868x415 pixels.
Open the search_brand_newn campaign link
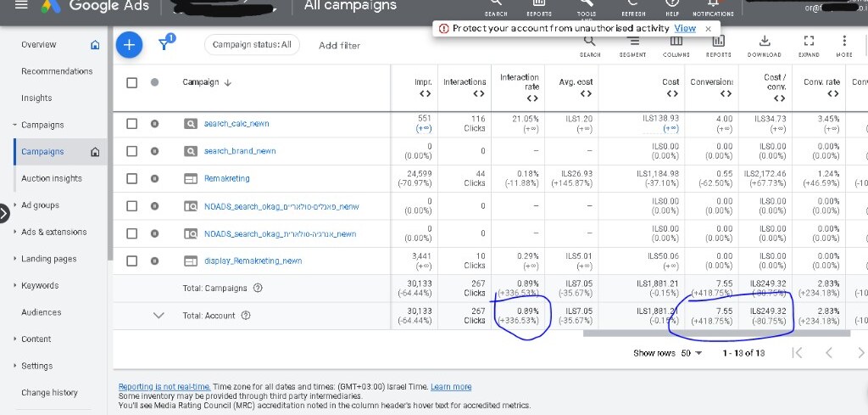coord(240,151)
